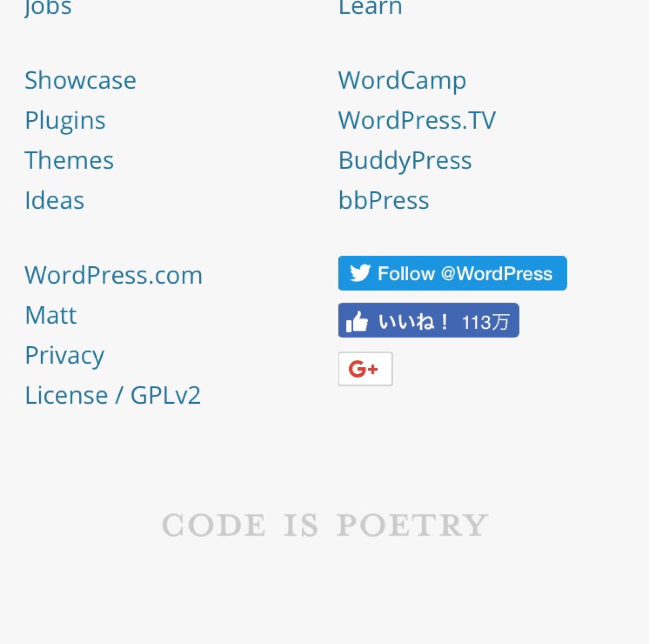Click the Twitter bird icon
This screenshot has height=644, width=649.
360,273
